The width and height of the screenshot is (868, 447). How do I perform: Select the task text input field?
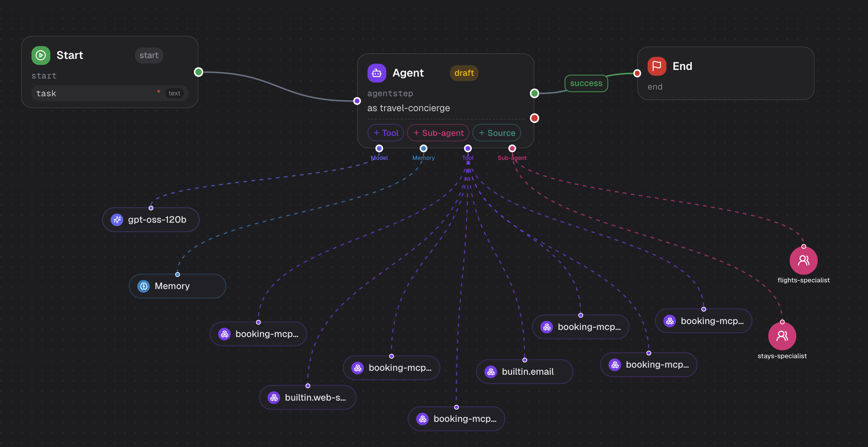pos(110,93)
